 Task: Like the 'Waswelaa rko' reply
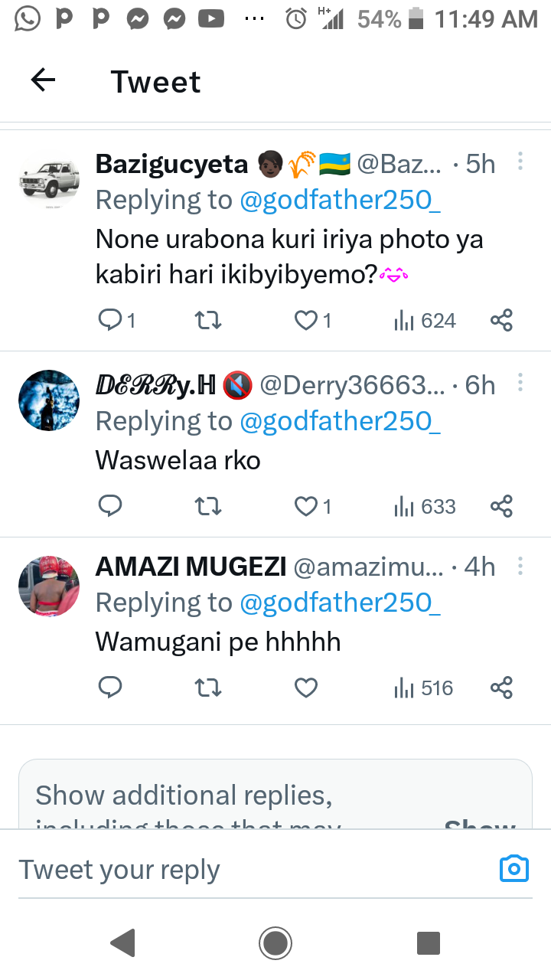point(306,506)
